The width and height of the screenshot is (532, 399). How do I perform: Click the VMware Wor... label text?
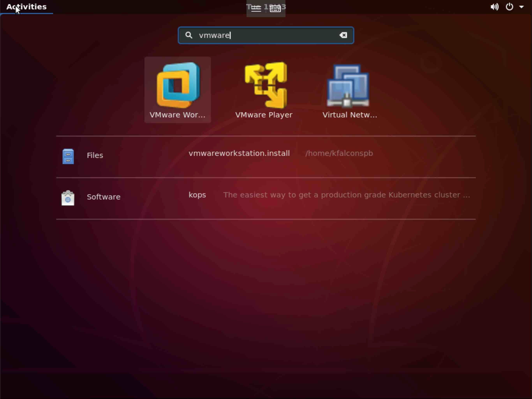[177, 115]
